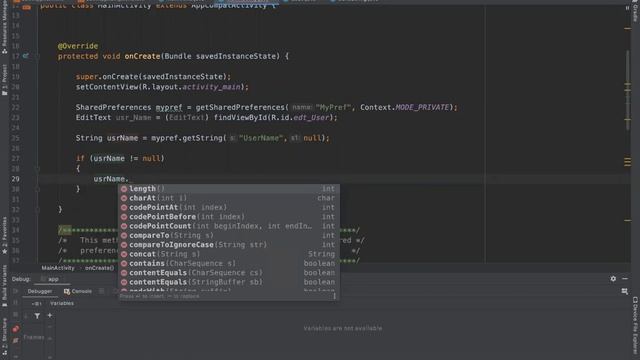Click the 'Variables are not available' message
The image size is (640, 360).
click(x=343, y=328)
